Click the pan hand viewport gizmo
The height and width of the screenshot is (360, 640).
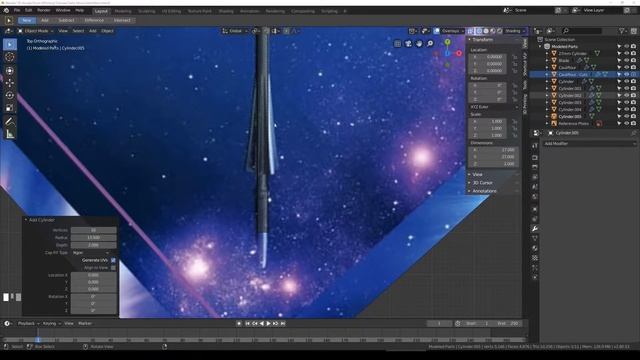[x=419, y=44]
